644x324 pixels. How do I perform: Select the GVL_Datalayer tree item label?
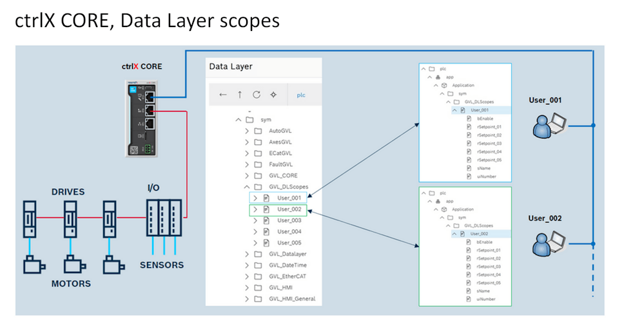click(x=288, y=254)
